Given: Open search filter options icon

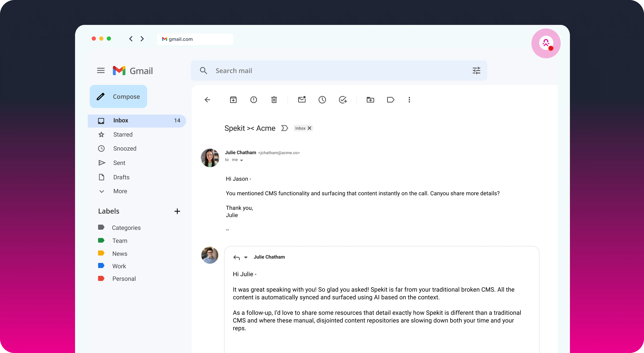Looking at the screenshot, I should click(477, 71).
